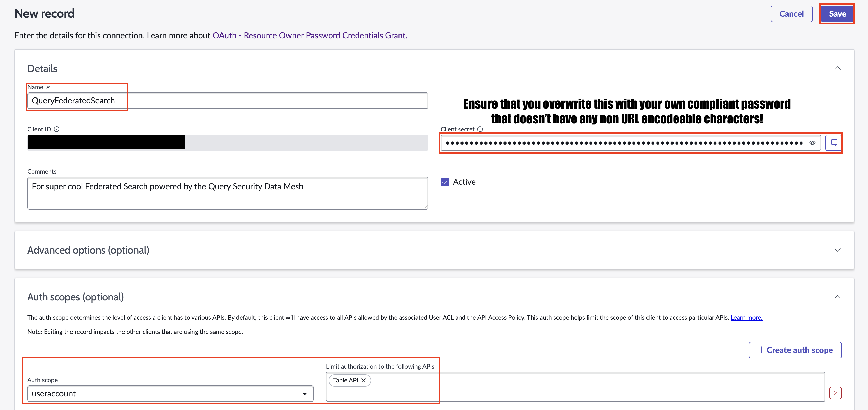Click Client ID info icon

point(57,129)
